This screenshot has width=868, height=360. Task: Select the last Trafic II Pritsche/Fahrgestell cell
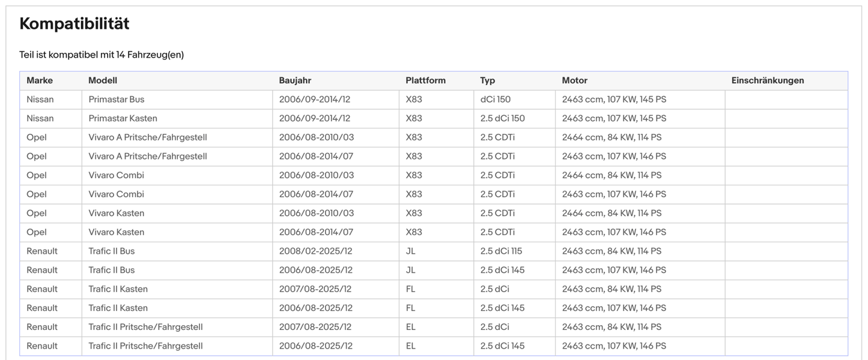tap(145, 346)
